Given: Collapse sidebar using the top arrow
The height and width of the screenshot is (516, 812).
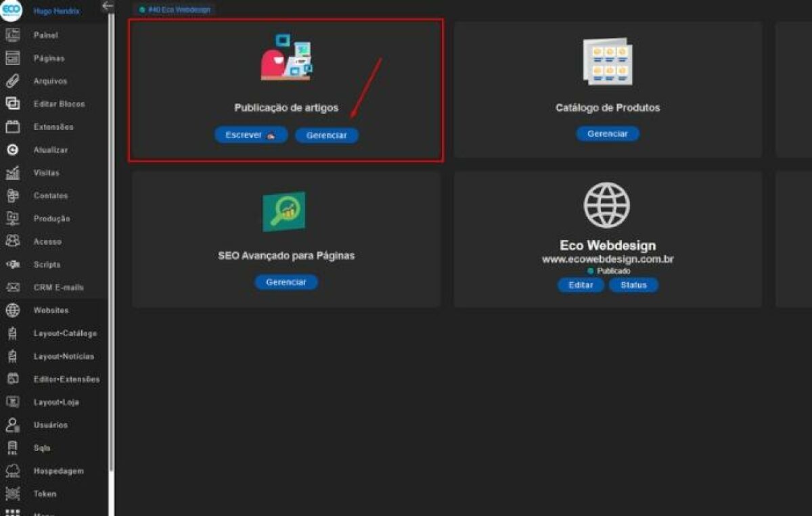Looking at the screenshot, I should point(107,6).
